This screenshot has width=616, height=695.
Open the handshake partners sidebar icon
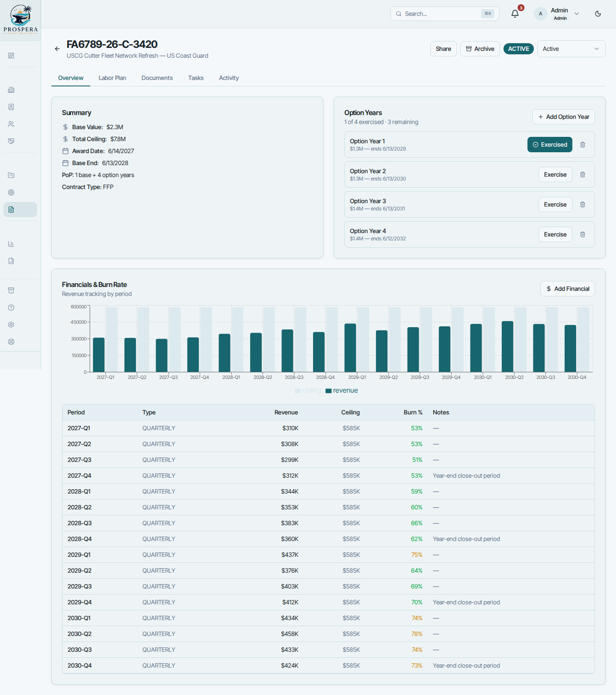[11, 141]
